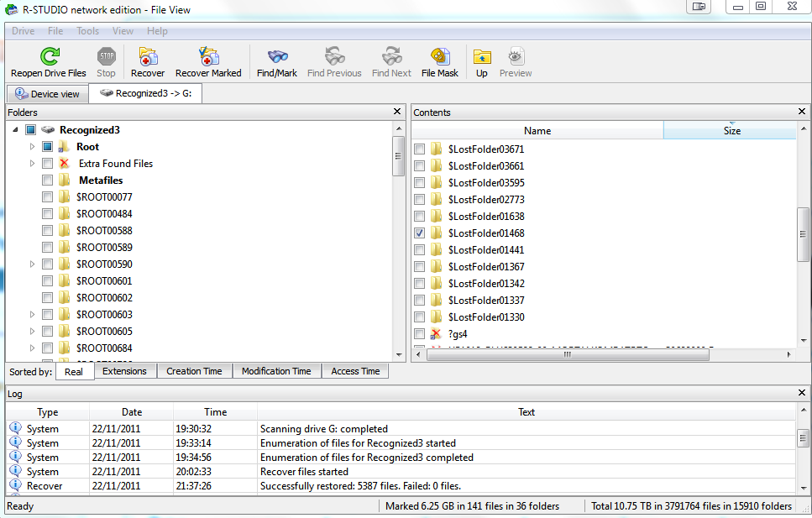
Task: Click the Root folder icon
Action: pyautogui.click(x=64, y=147)
